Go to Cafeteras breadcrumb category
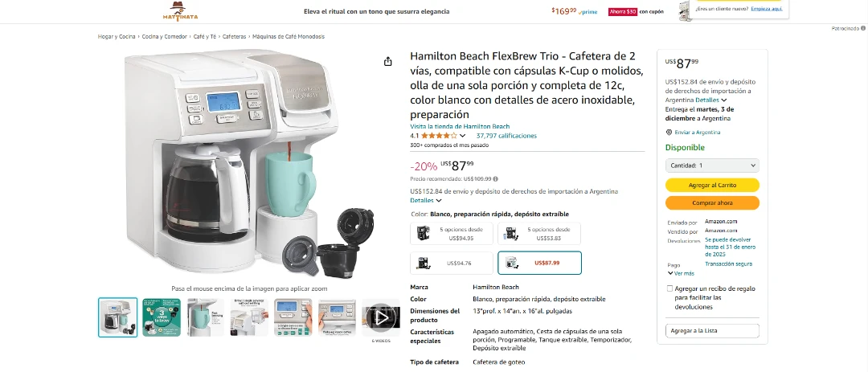868x372 pixels. [x=234, y=36]
